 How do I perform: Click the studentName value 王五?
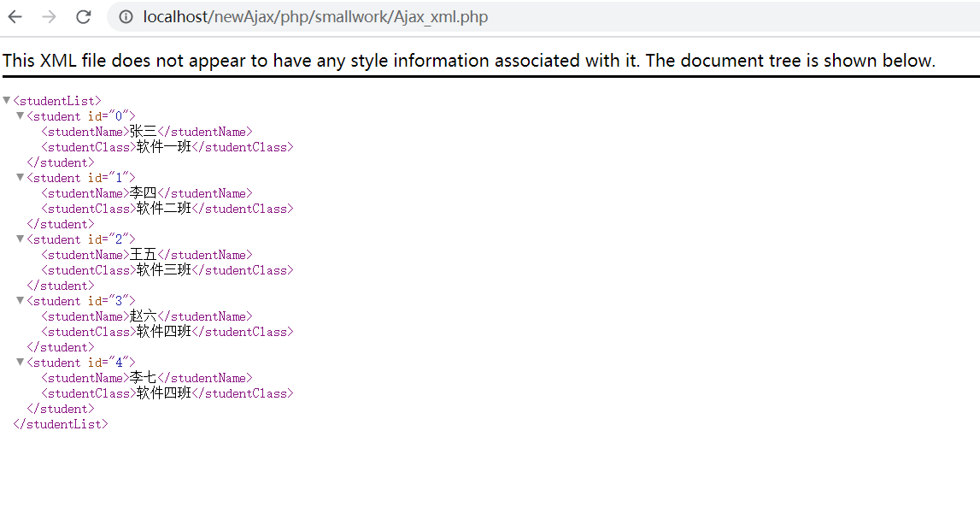(x=144, y=255)
